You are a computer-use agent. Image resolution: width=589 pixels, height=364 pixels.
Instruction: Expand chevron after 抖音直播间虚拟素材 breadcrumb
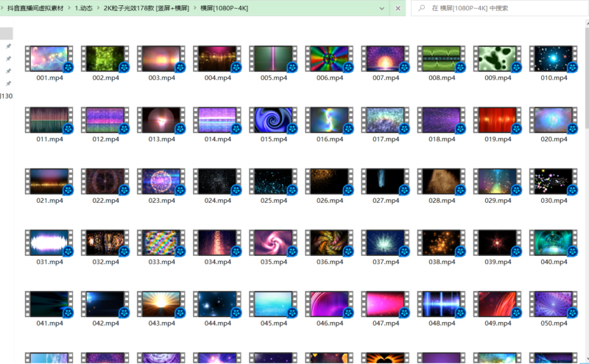68,8
